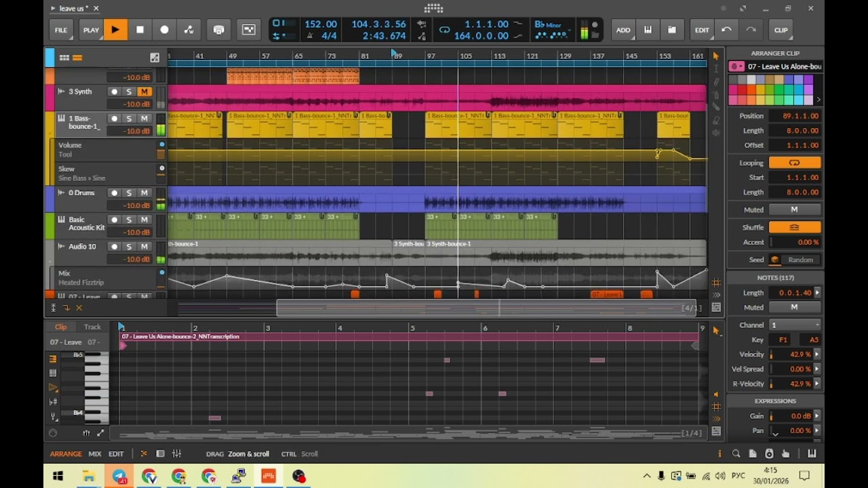The image size is (868, 488).
Task: Toggle the arranger timeline view icon
Action: click(x=77, y=58)
